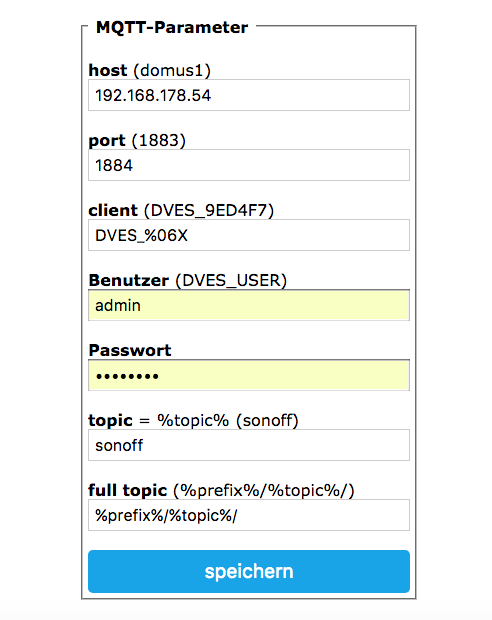Click the (DVES_USER) default user hint

point(231,280)
